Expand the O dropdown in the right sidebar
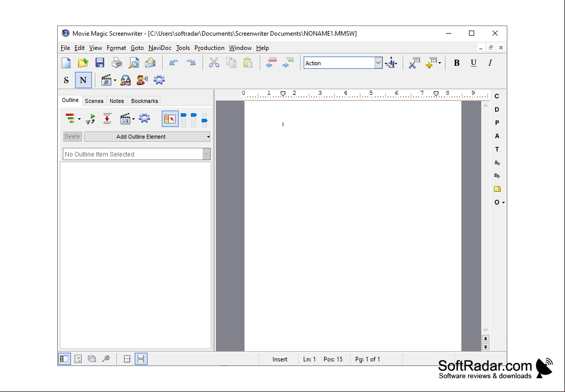Image resolution: width=565 pixels, height=392 pixels. 503,203
